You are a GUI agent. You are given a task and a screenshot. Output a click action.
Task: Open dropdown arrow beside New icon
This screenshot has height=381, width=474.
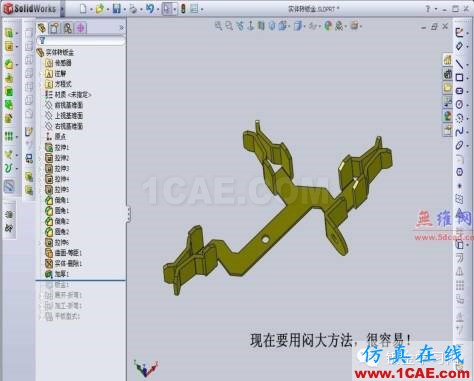coord(91,9)
